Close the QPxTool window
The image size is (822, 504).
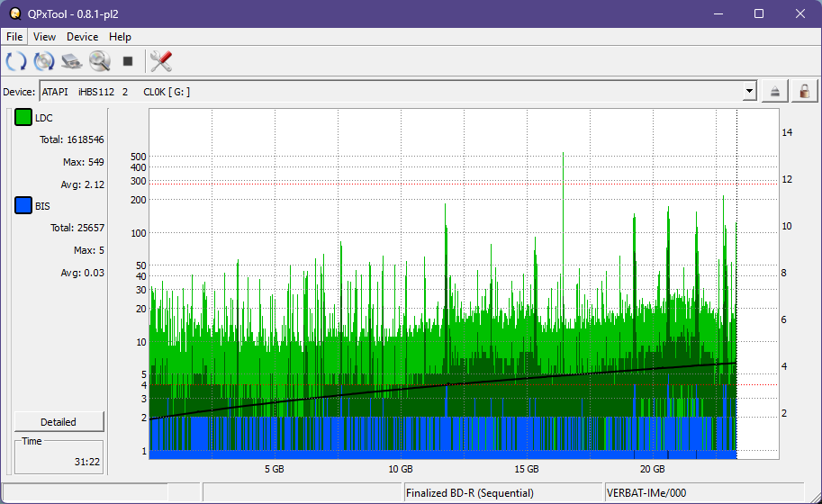pyautogui.click(x=800, y=13)
